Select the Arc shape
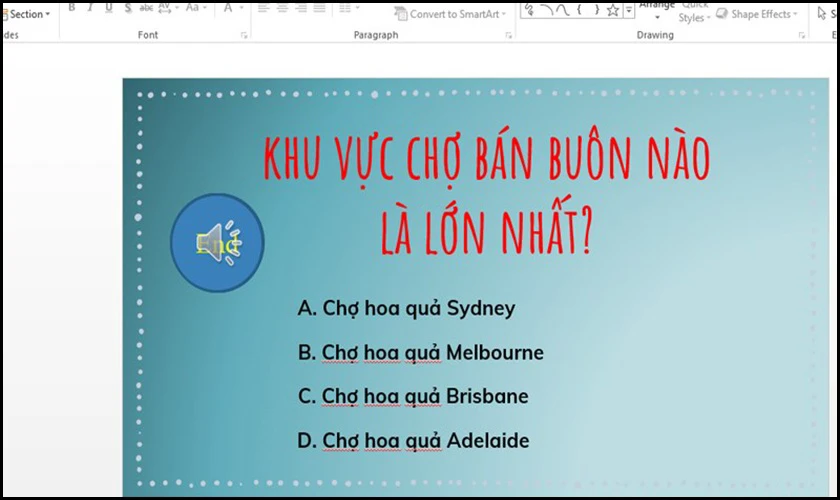 [546, 9]
